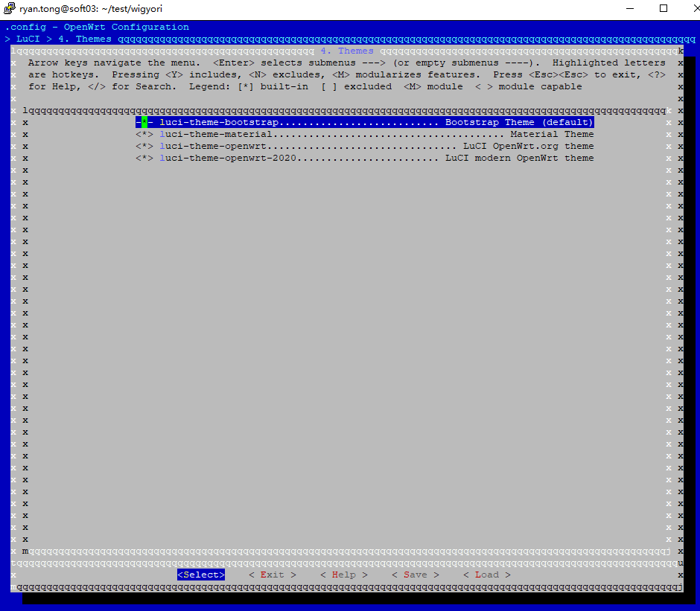Click < Load > in the bottom bar

(x=487, y=575)
